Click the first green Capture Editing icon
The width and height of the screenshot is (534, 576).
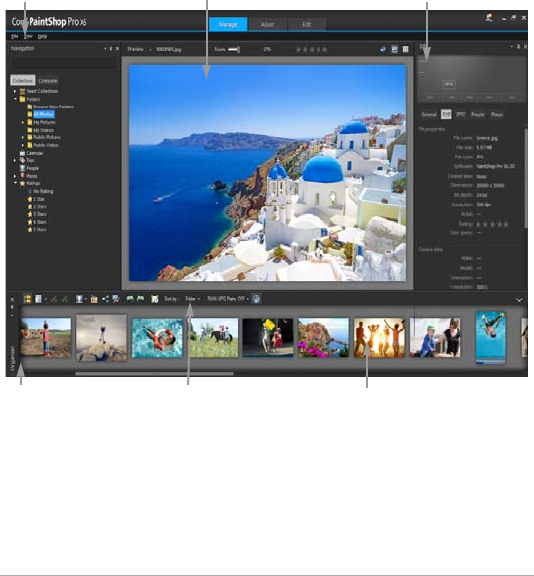click(x=130, y=299)
